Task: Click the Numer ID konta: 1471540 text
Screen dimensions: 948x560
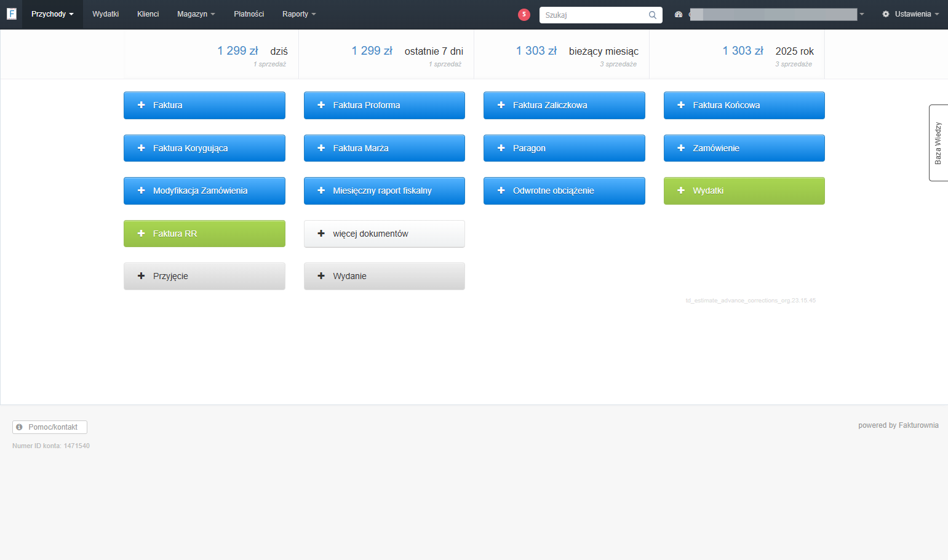Action: pyautogui.click(x=51, y=446)
